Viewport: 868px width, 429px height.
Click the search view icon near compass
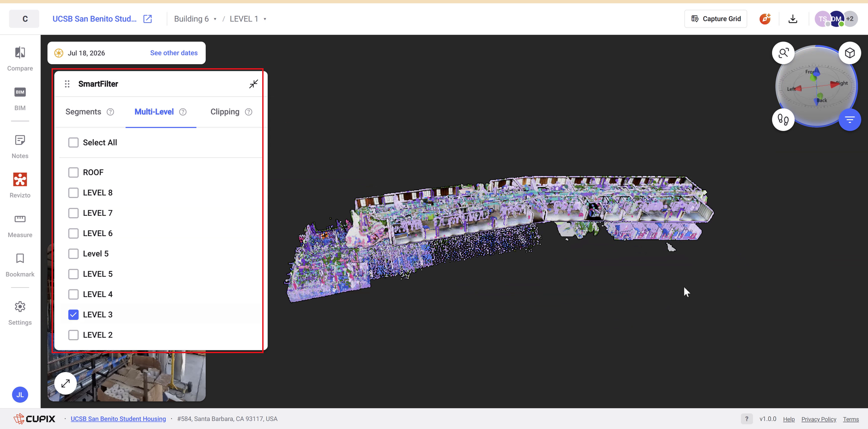pyautogui.click(x=783, y=53)
